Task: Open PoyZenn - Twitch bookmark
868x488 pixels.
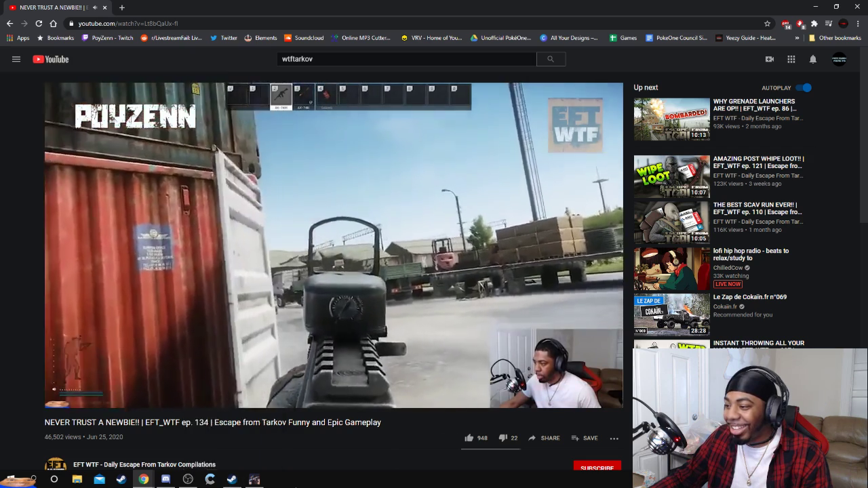Action: (x=107, y=38)
